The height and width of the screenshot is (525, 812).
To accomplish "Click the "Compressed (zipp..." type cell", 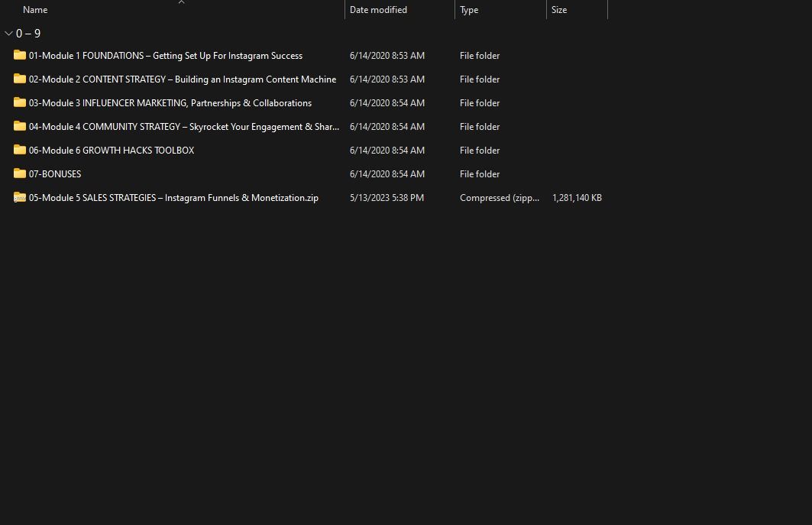I will click(x=500, y=198).
